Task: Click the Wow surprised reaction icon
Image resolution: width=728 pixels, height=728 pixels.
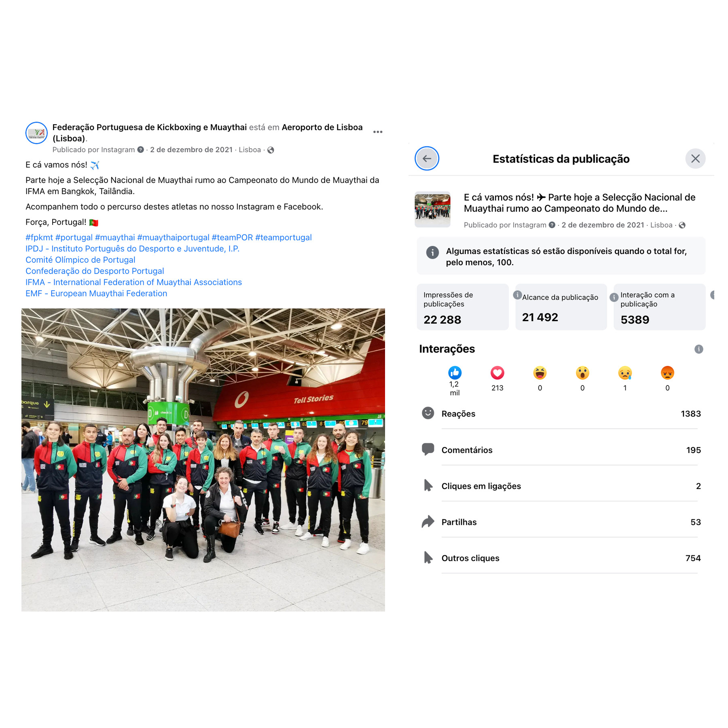Action: (582, 372)
